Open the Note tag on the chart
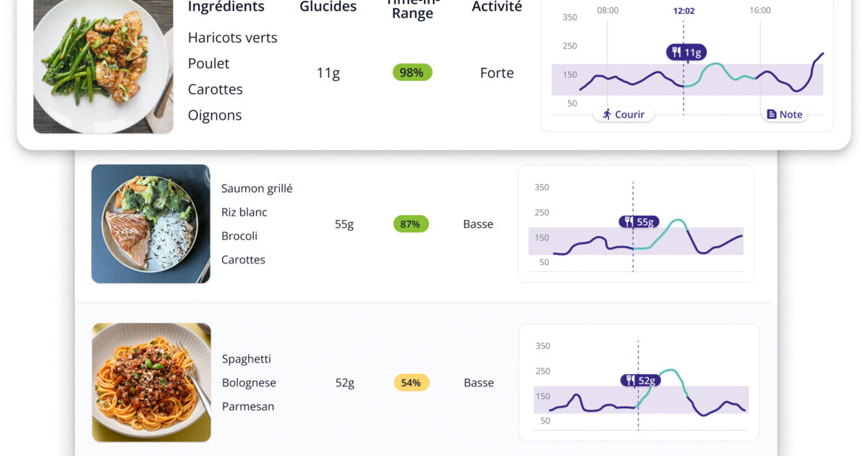Screen dimensions: 868x456 [x=784, y=114]
